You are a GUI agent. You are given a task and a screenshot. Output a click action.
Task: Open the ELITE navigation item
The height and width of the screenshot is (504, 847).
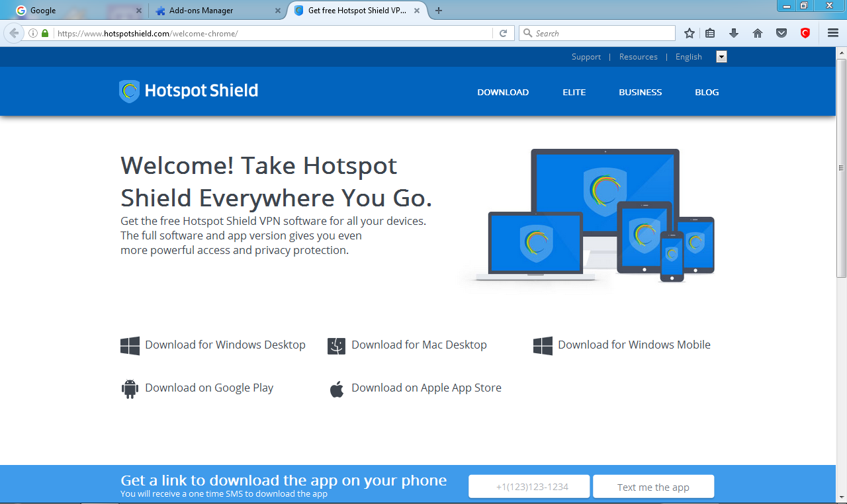(x=574, y=93)
